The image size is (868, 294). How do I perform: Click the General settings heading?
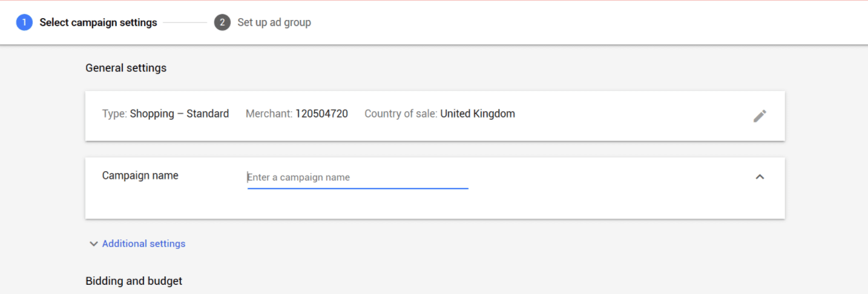(x=126, y=68)
